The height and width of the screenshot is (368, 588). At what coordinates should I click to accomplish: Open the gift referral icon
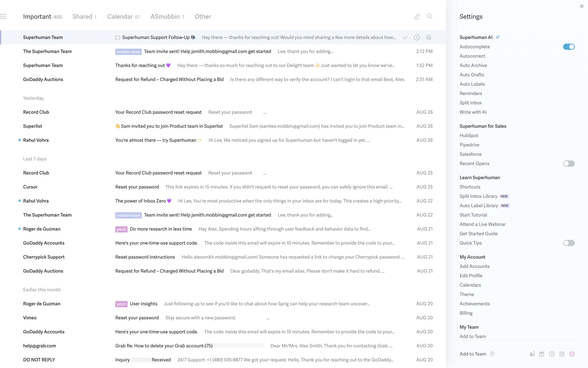pyautogui.click(x=542, y=354)
